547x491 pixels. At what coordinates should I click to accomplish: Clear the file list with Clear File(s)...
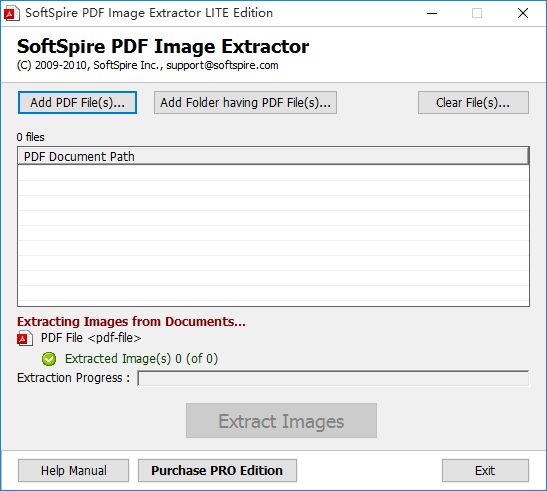click(x=473, y=103)
